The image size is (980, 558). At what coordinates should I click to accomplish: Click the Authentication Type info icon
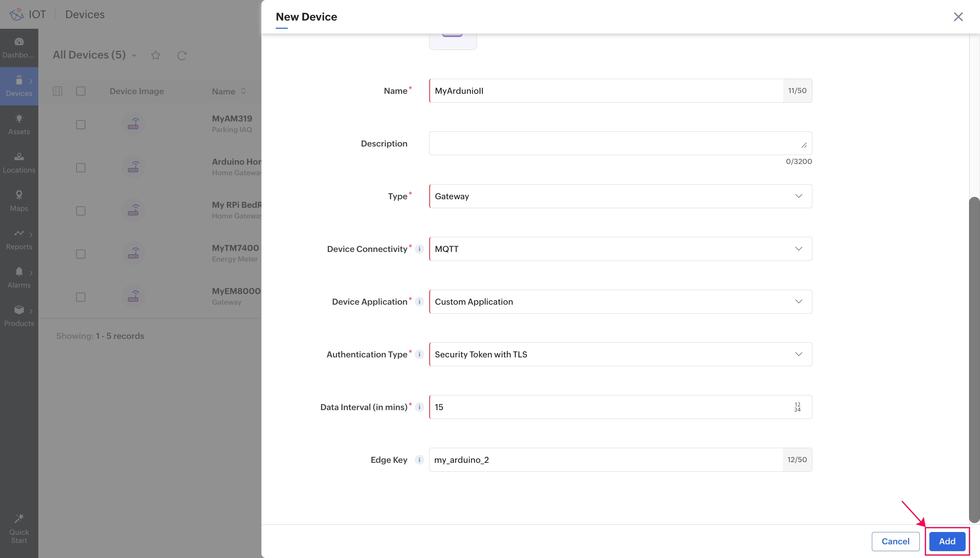click(420, 354)
